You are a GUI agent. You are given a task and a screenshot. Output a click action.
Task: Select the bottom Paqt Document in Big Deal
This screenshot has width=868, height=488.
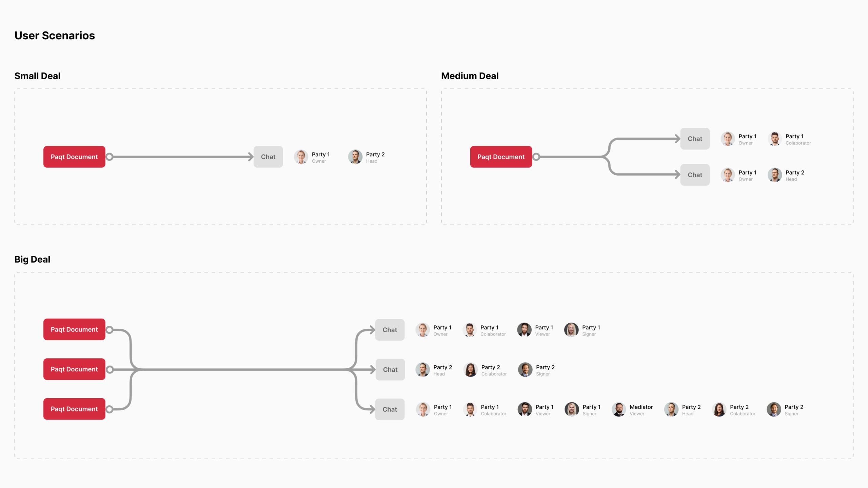pos(74,409)
